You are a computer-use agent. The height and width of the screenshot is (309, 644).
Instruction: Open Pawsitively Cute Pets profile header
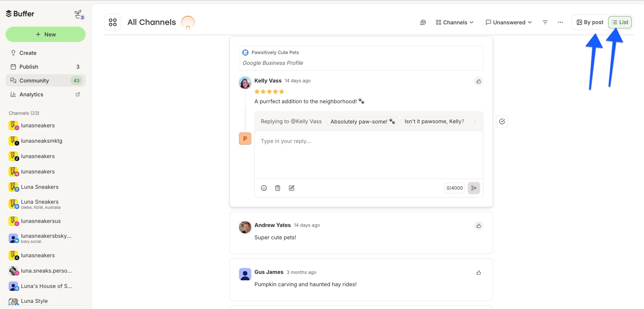(361, 58)
